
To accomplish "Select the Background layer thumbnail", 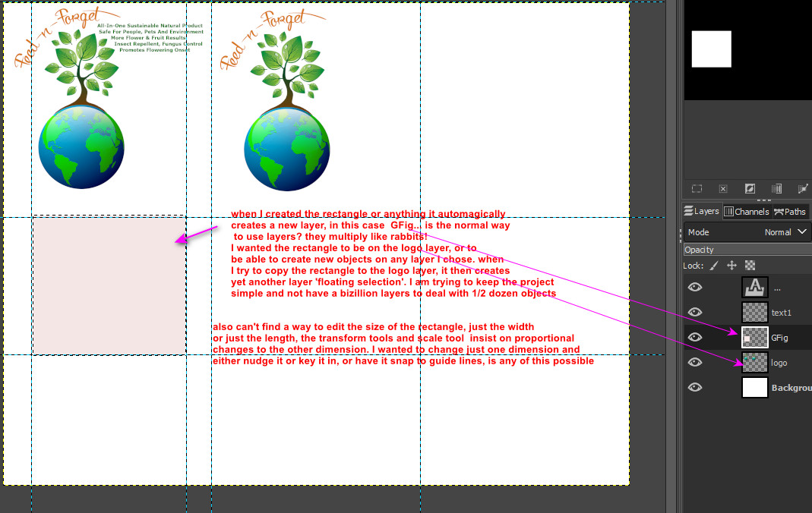I will [754, 387].
